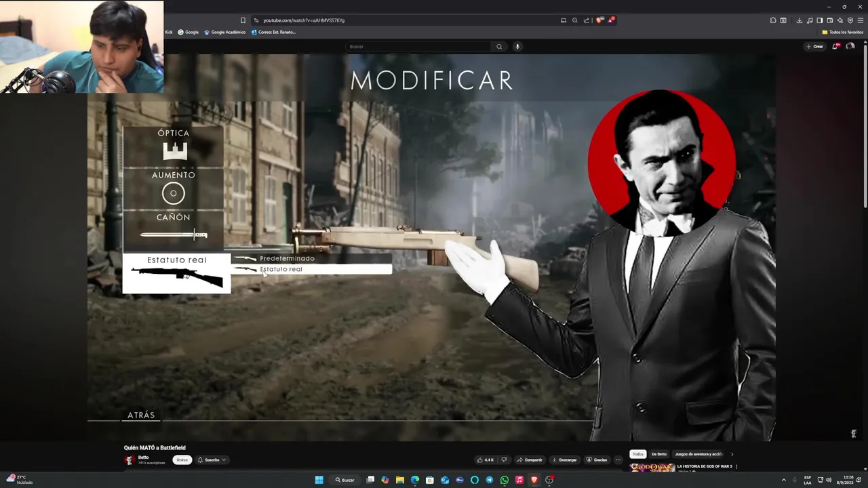Click the Unirse button
The image size is (868, 488).
pyautogui.click(x=182, y=460)
